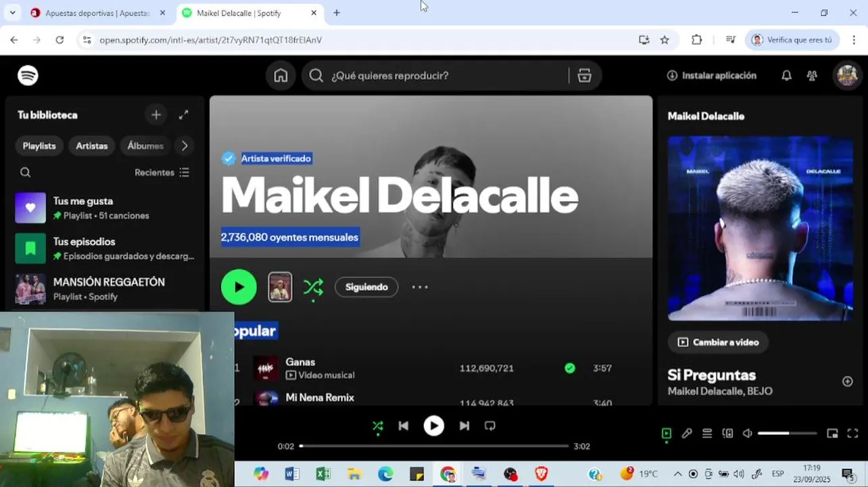Go to Home using the house icon
Screen dimensions: 868x487
(281, 76)
